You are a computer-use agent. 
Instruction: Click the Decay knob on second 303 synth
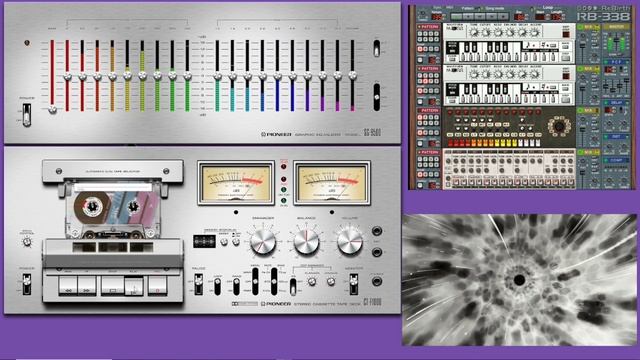pyautogui.click(x=523, y=74)
